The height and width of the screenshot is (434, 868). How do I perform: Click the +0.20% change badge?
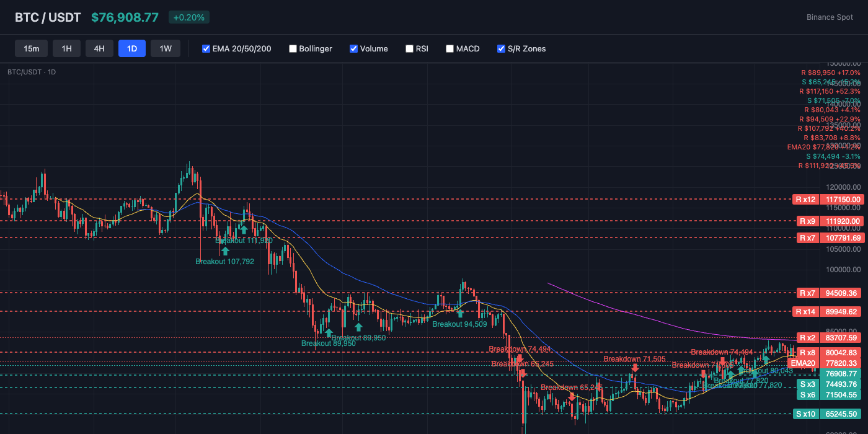(x=189, y=17)
